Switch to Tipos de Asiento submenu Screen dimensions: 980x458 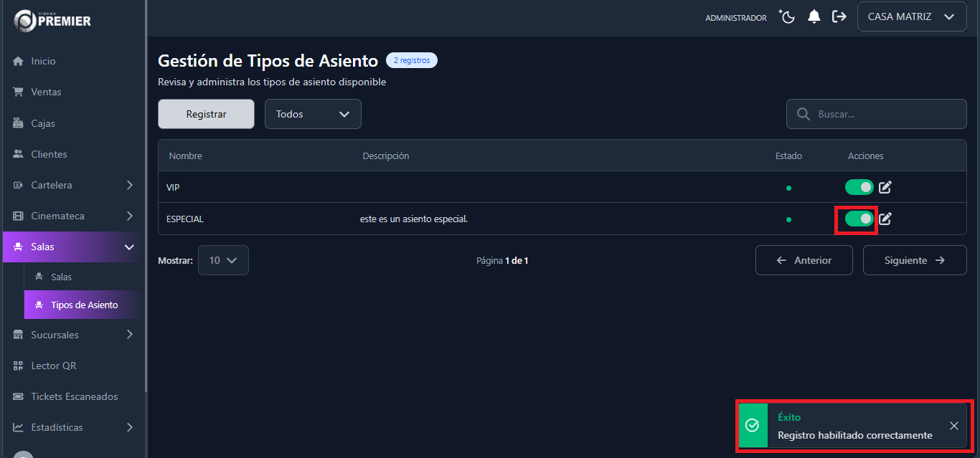[81, 305]
